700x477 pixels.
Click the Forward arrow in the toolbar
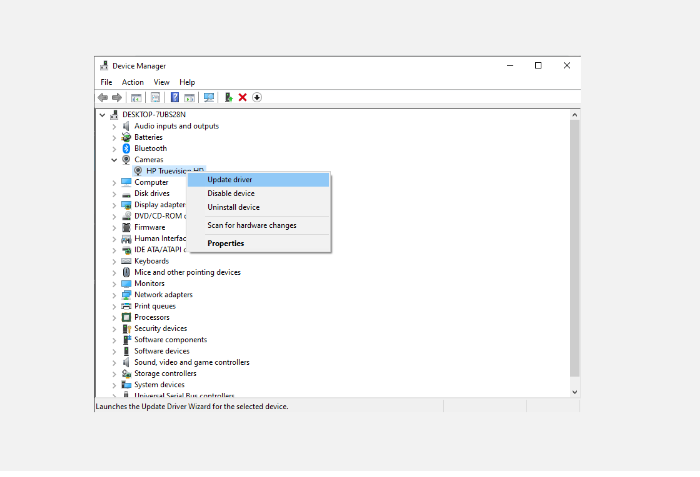117,97
